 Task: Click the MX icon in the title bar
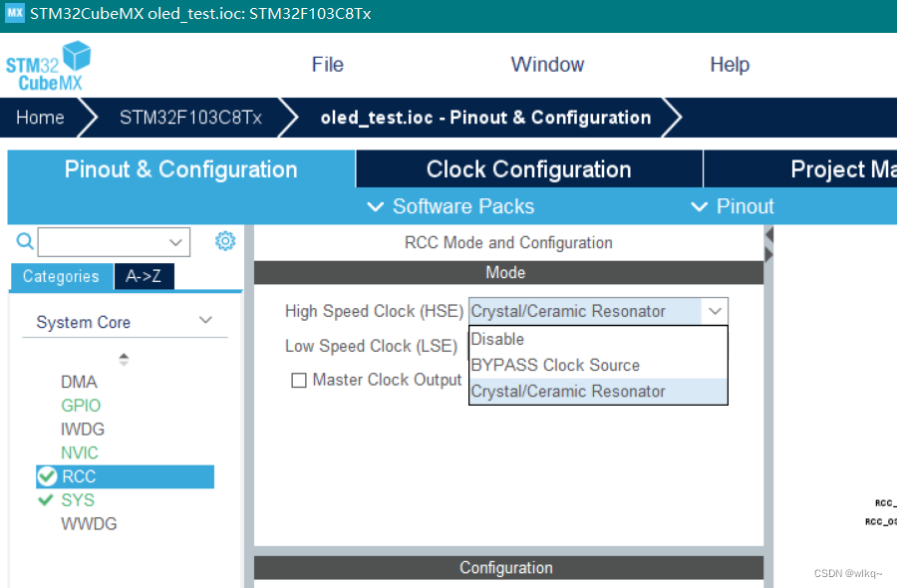point(13,13)
